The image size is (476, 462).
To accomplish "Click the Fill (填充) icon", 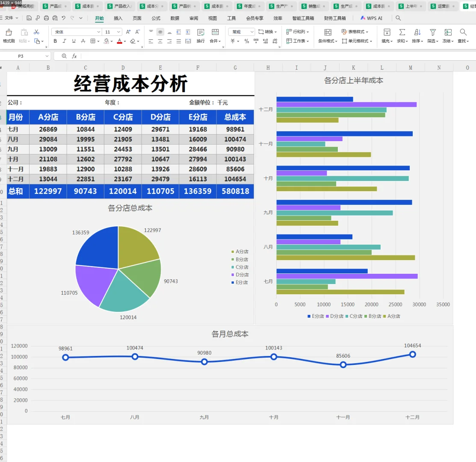I will point(387,32).
